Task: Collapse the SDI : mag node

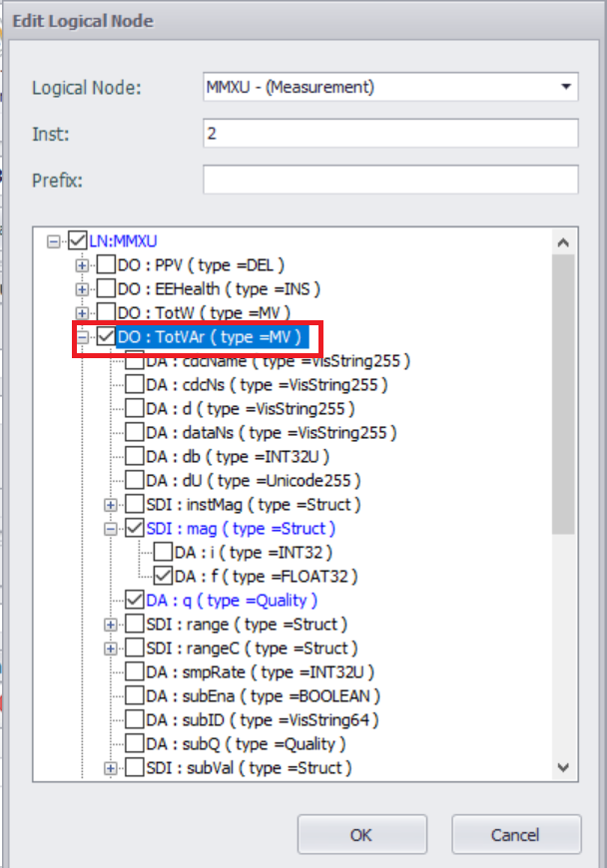Action: pos(111,529)
